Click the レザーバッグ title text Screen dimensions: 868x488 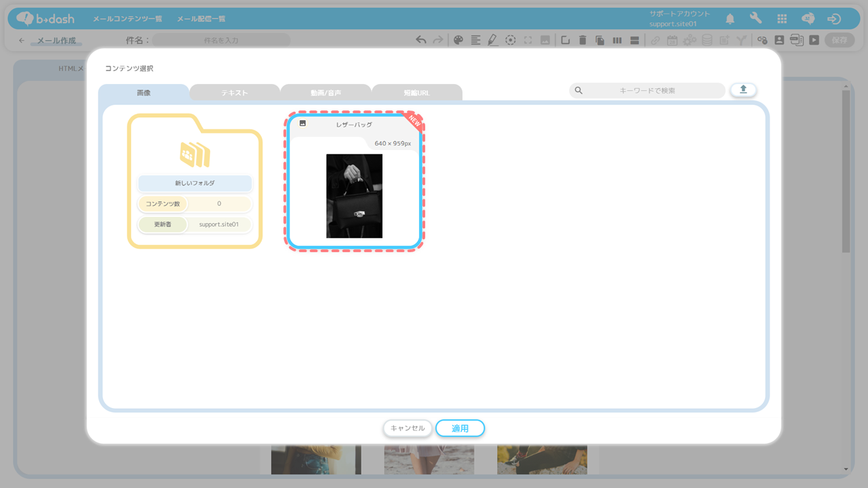(354, 125)
